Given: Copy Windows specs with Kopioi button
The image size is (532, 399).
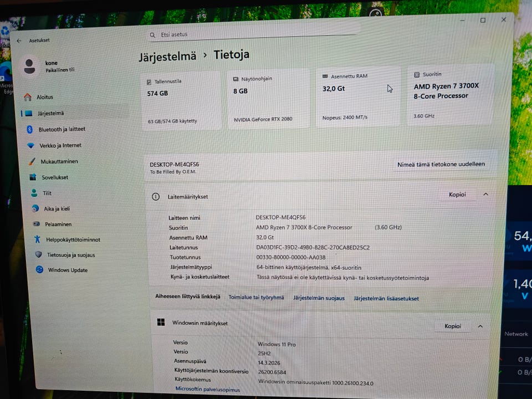Looking at the screenshot, I should point(453,326).
